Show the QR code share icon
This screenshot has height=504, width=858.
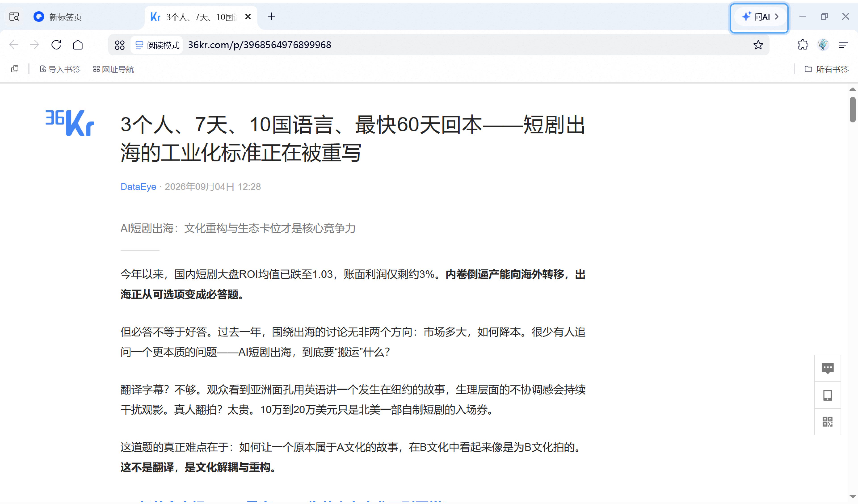tap(827, 422)
